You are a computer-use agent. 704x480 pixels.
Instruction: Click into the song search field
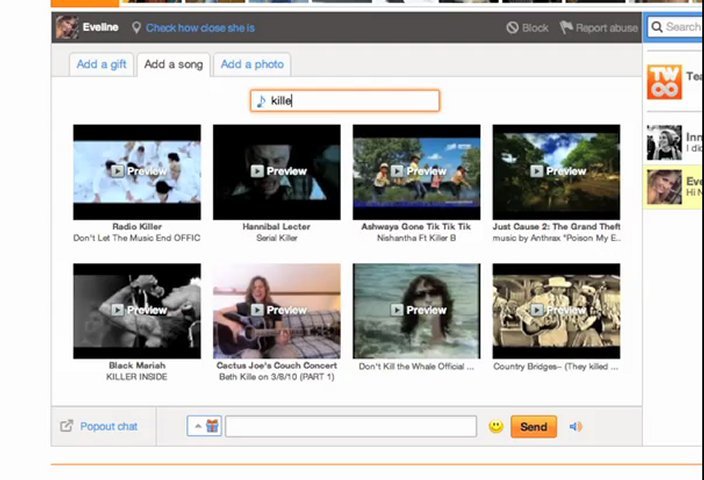(x=345, y=101)
